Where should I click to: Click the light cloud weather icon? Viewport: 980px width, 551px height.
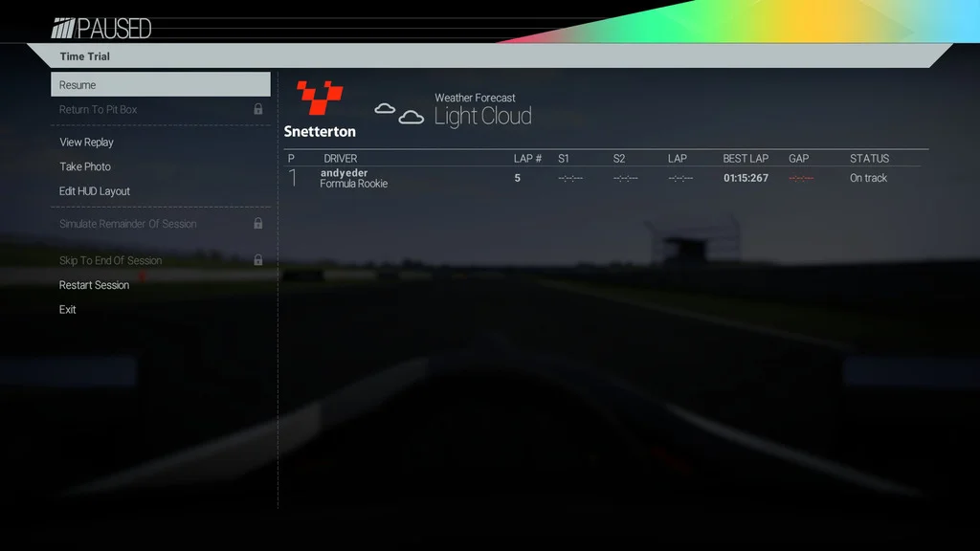[399, 113]
